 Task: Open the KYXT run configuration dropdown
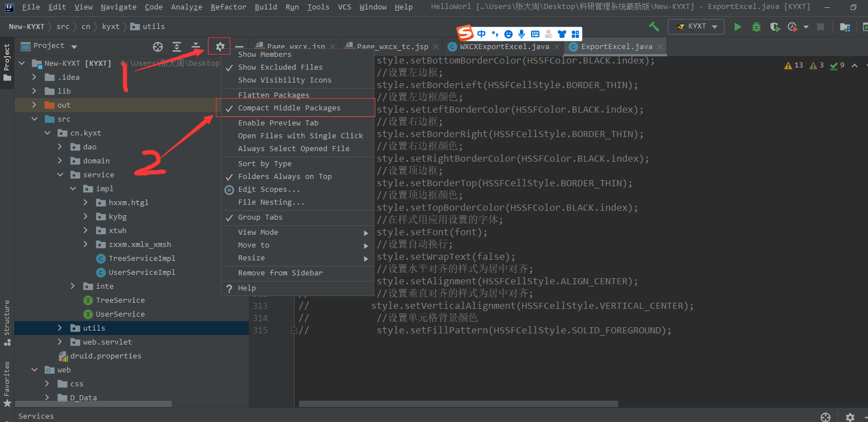(x=696, y=26)
